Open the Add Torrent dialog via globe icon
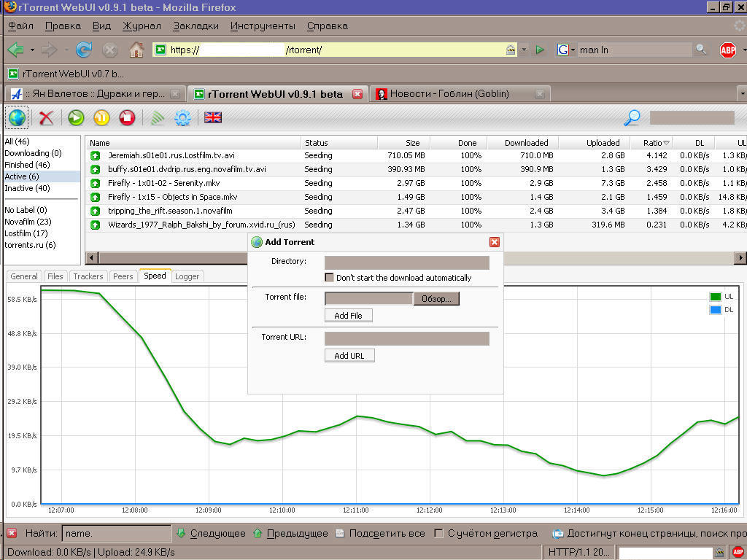Image resolution: width=747 pixels, height=560 pixels. [16, 117]
